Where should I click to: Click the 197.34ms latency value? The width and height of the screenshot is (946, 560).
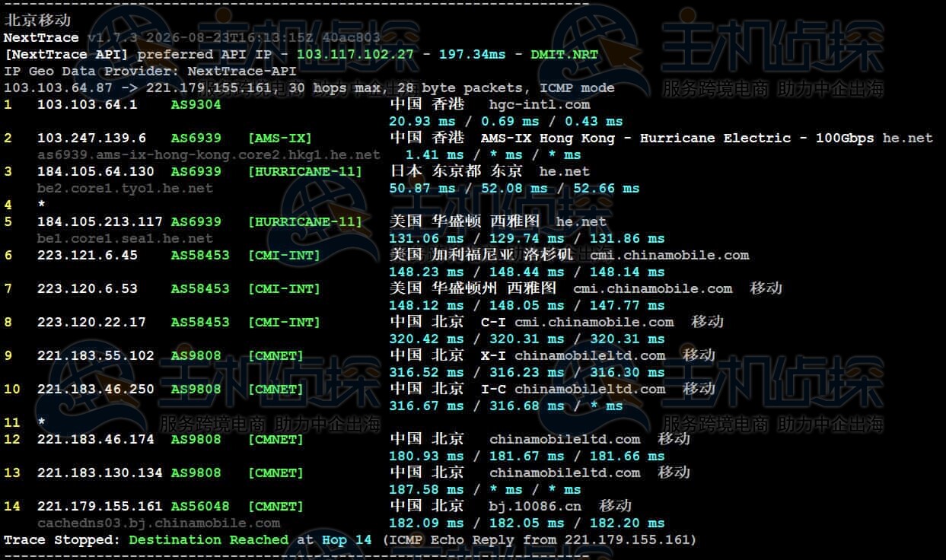(x=472, y=54)
